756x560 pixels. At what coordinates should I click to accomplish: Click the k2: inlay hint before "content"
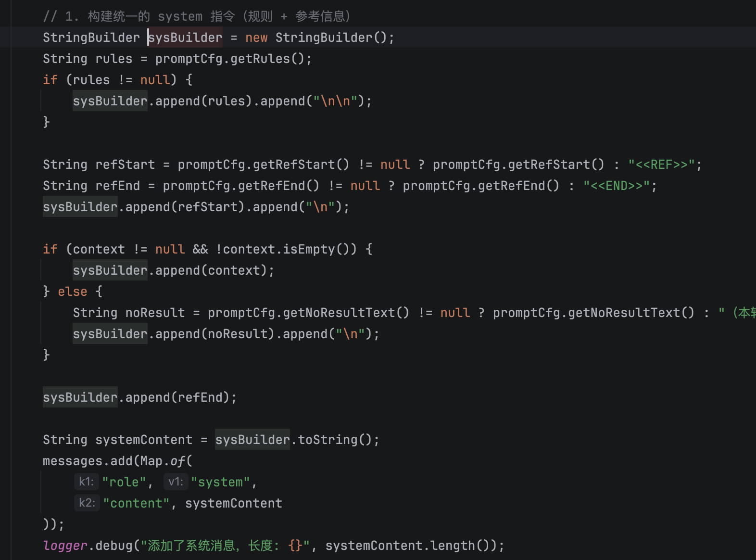pos(87,503)
